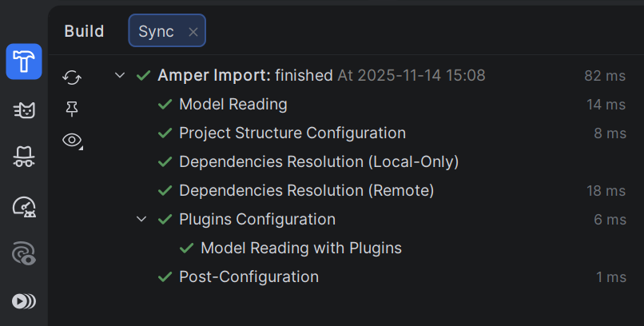The width and height of the screenshot is (644, 326).
Task: Collapse the Amper Import tree node
Action: (120, 76)
